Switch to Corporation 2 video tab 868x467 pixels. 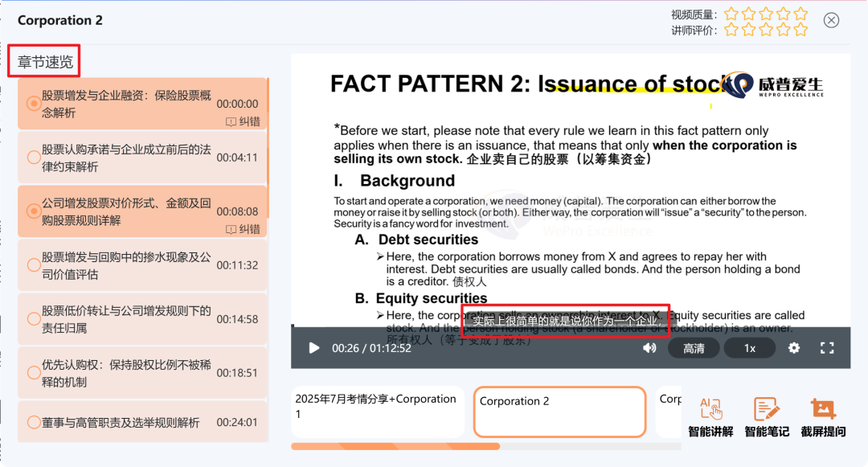[x=559, y=412]
